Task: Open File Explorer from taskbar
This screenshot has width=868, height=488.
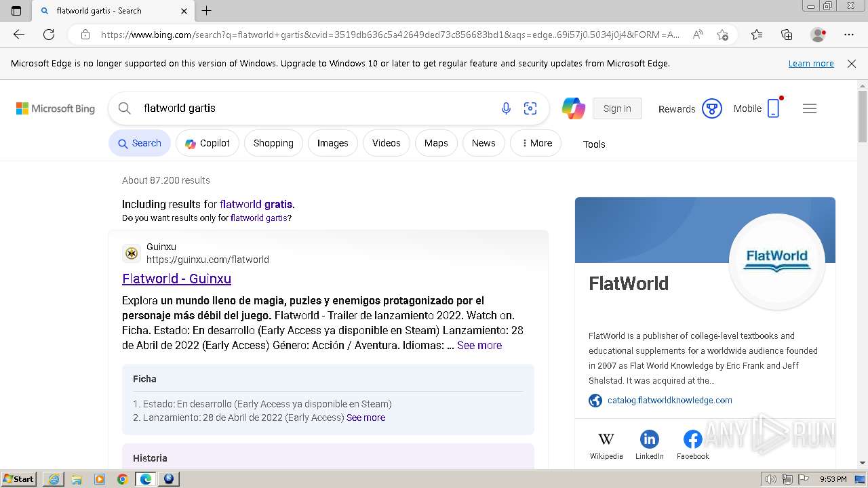Action: point(77,479)
